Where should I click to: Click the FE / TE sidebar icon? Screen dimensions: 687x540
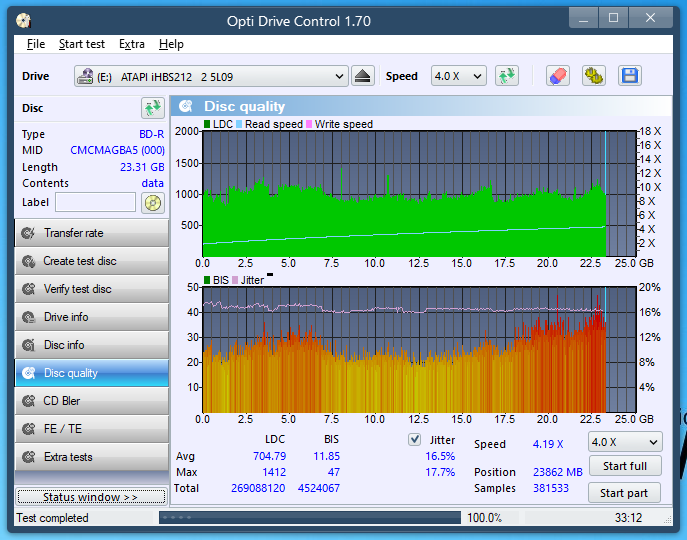click(29, 429)
